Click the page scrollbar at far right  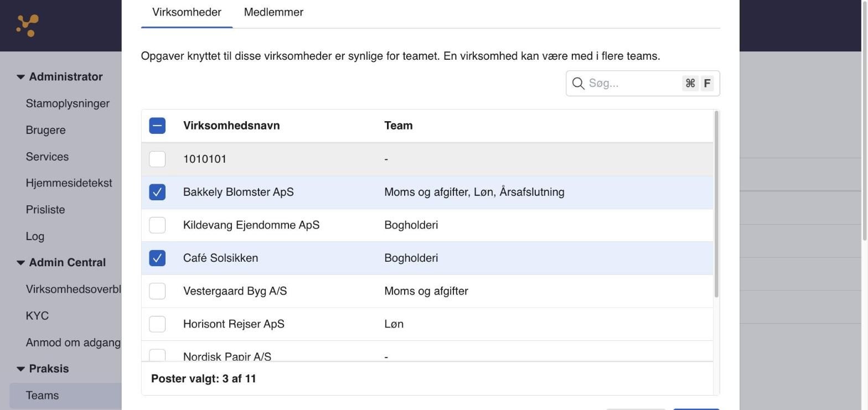[x=865, y=120]
